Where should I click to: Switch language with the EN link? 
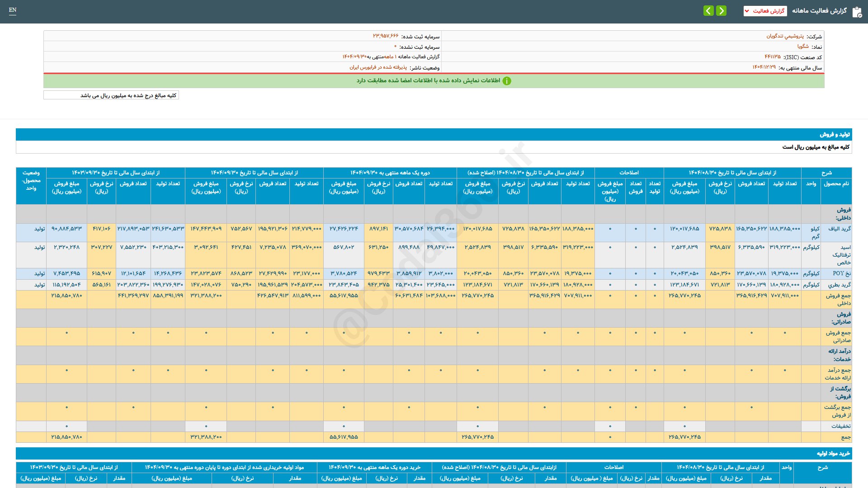tap(13, 10)
